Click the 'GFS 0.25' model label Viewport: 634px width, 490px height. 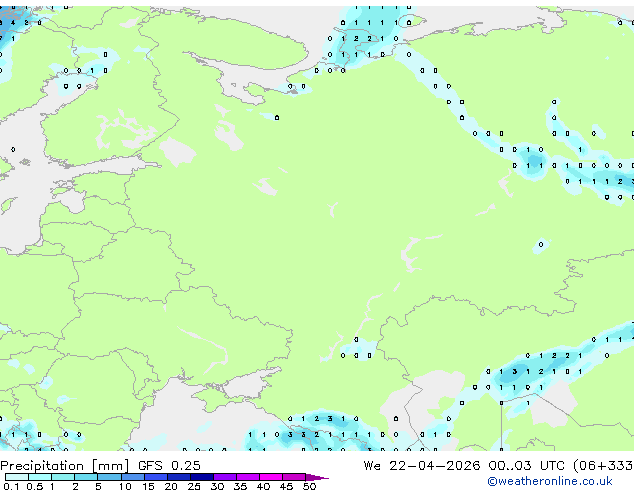[169, 466]
